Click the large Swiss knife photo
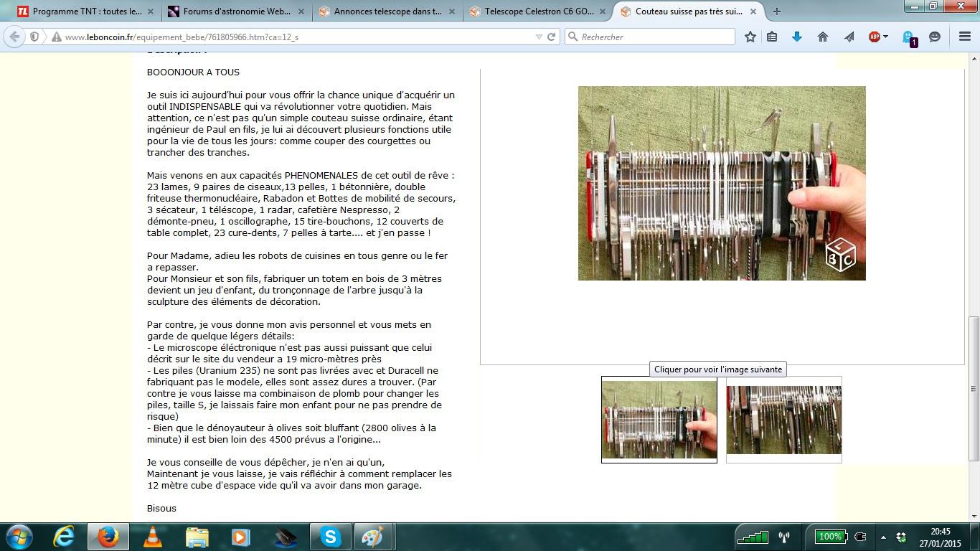The height and width of the screenshot is (551, 980). (722, 183)
